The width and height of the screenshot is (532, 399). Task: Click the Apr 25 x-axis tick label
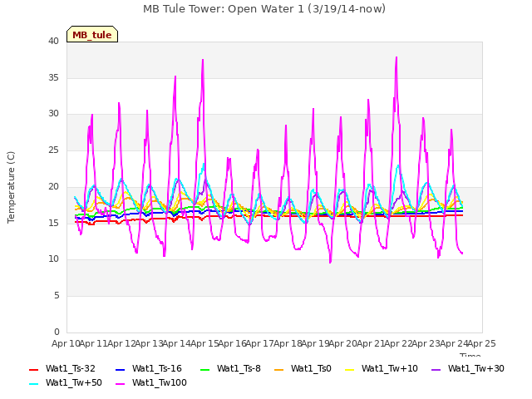(x=481, y=343)
